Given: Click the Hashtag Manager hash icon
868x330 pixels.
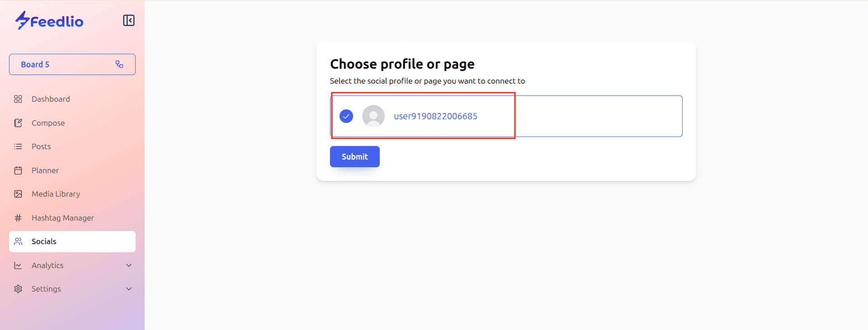Looking at the screenshot, I should point(18,218).
